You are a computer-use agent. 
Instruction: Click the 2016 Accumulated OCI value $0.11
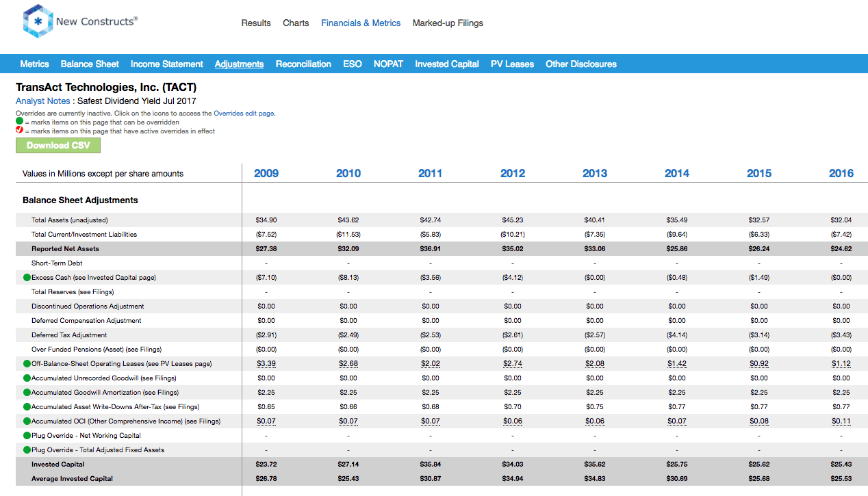(841, 421)
